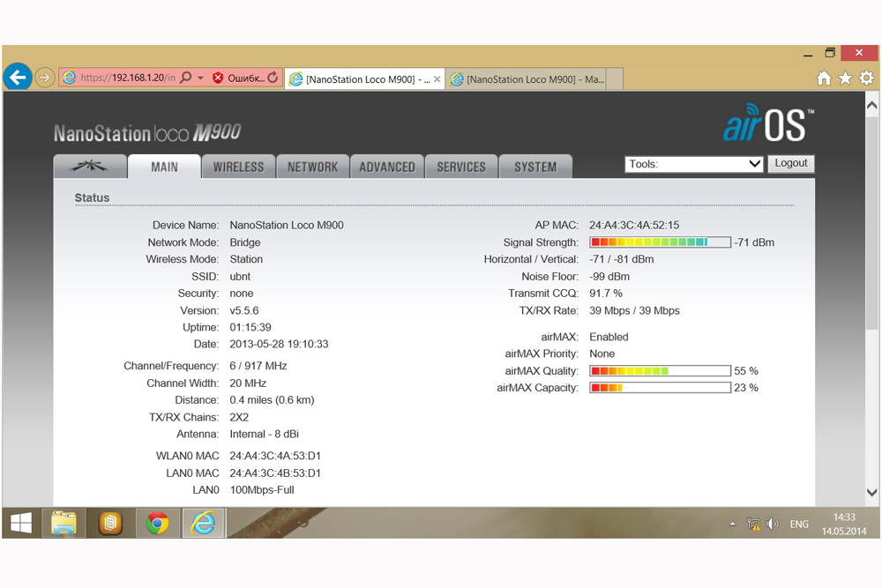Image resolution: width=882 pixels, height=588 pixels.
Task: Click the Channel/Frequency value 6 / 917 MHz
Action: (x=258, y=366)
